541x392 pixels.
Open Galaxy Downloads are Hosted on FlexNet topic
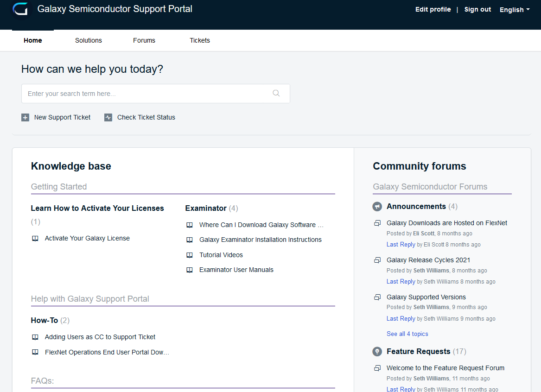447,223
